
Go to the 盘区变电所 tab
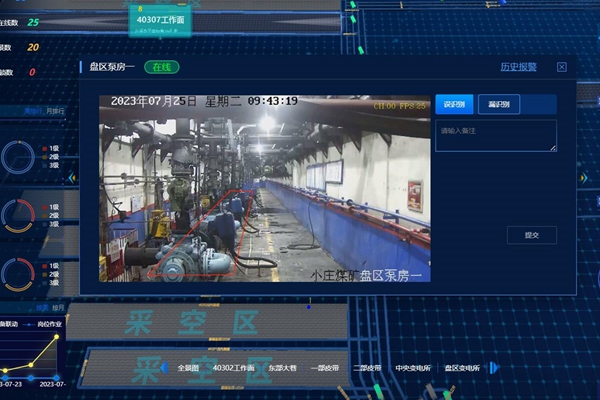[462, 368]
